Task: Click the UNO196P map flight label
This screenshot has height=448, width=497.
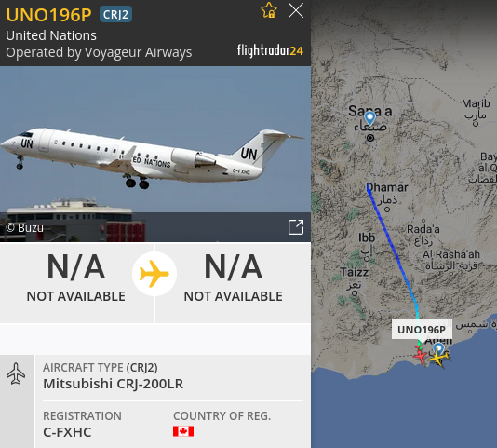Action: click(x=422, y=330)
